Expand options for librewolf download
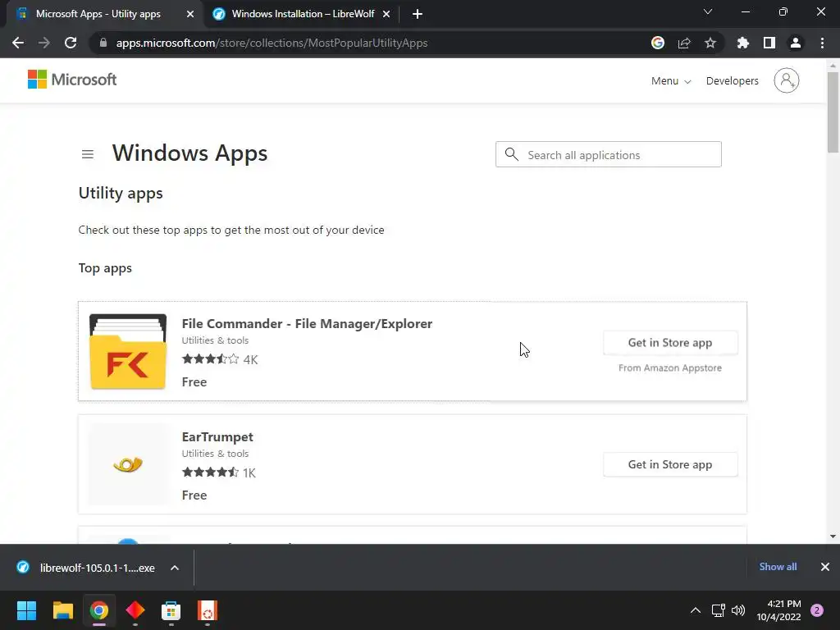The image size is (840, 630). point(175,568)
